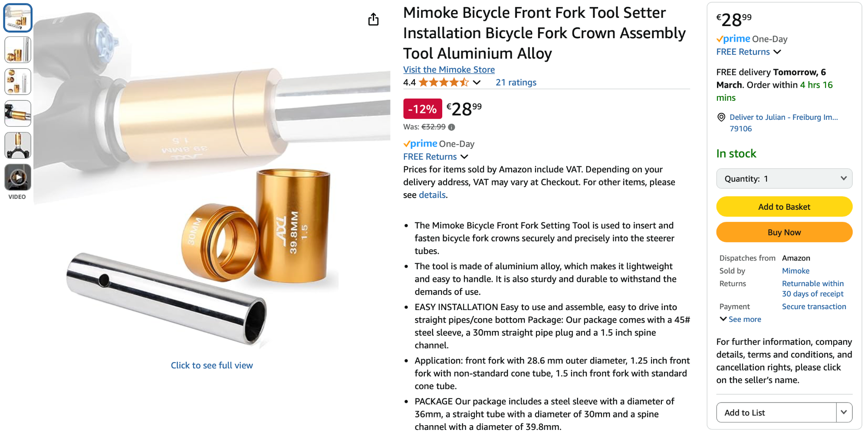Expand See more seller details
This screenshot has height=436, width=868.
pyautogui.click(x=740, y=320)
